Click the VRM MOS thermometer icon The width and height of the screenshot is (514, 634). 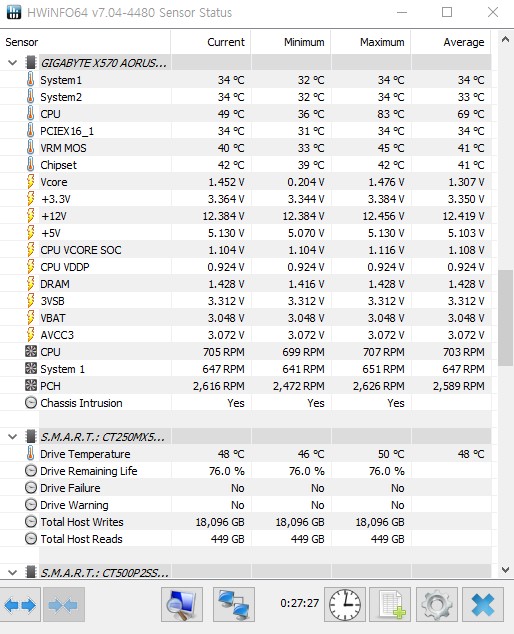pos(30,148)
